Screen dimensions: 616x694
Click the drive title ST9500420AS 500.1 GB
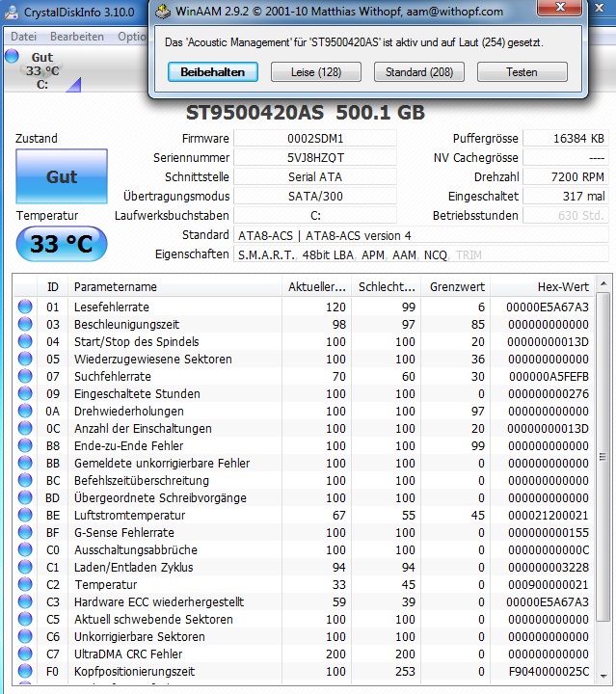tap(306, 113)
